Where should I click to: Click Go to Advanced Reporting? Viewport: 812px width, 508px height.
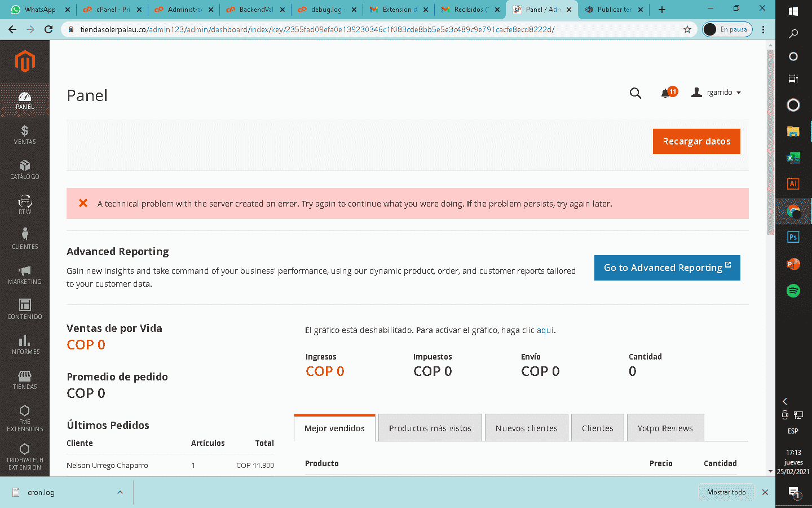tap(667, 268)
